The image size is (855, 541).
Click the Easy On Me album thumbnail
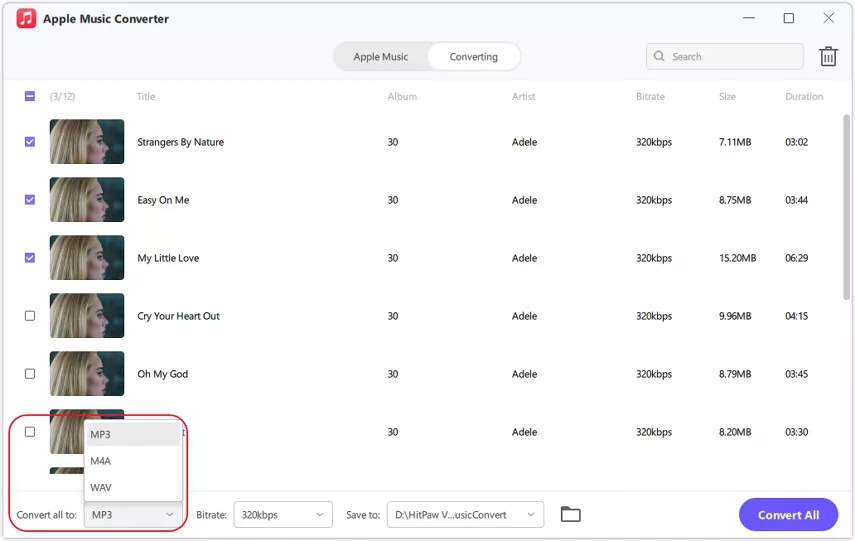(87, 200)
